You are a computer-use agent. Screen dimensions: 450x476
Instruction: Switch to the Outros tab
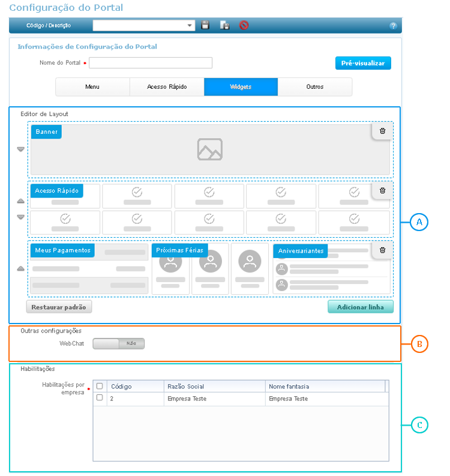pos(314,87)
